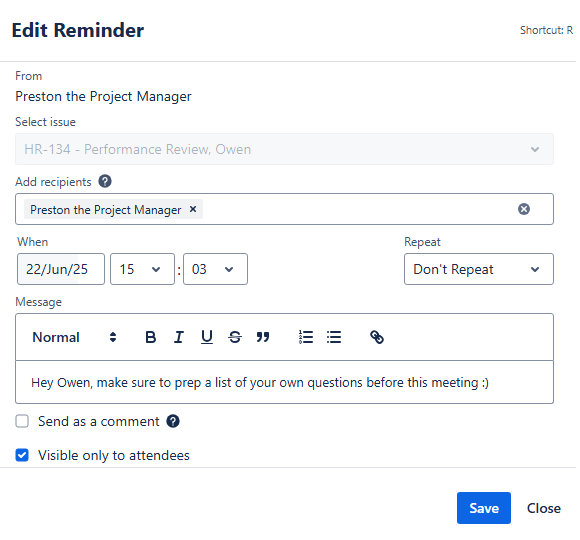
Task: Toggle italic formatting in message editor
Action: point(179,337)
